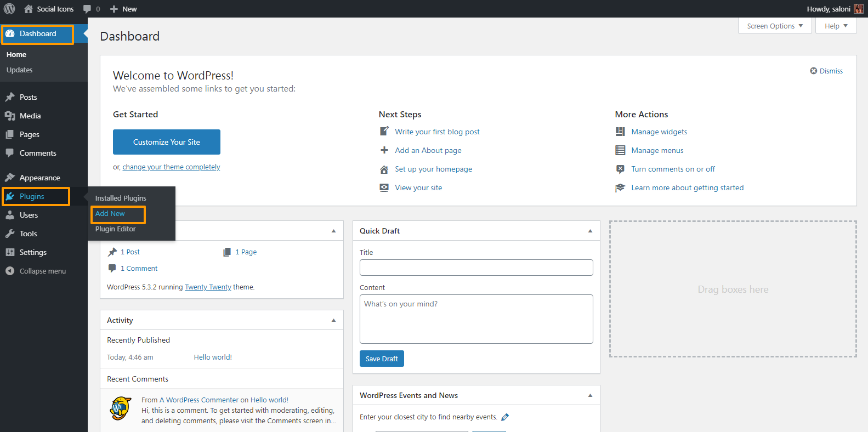Open the Help dropdown tab
The height and width of the screenshot is (432, 868).
[836, 26]
